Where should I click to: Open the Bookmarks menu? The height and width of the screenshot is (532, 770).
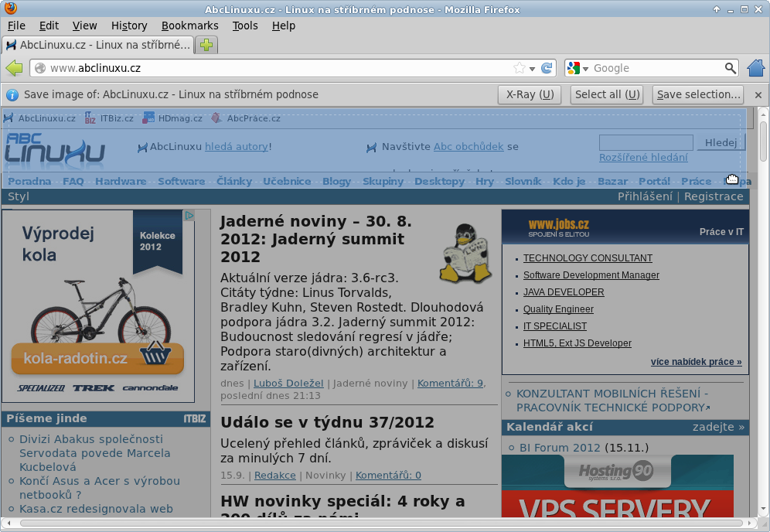pos(189,26)
